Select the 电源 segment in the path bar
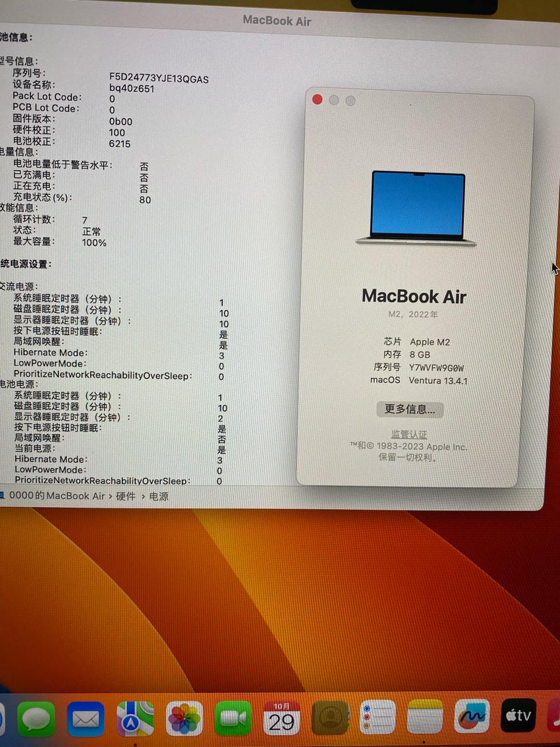Viewport: 560px width, 747px height. click(x=159, y=496)
